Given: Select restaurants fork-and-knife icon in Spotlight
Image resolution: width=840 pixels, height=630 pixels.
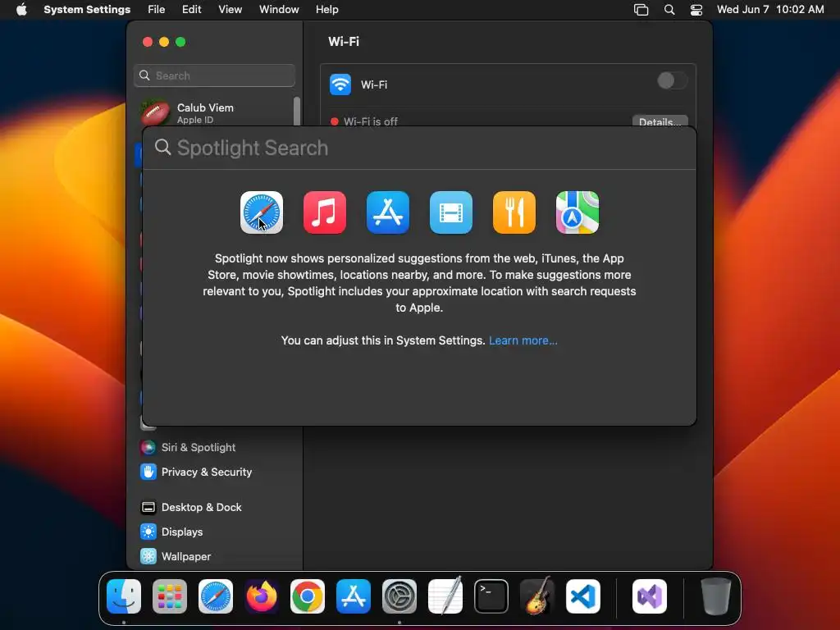Looking at the screenshot, I should pyautogui.click(x=514, y=212).
